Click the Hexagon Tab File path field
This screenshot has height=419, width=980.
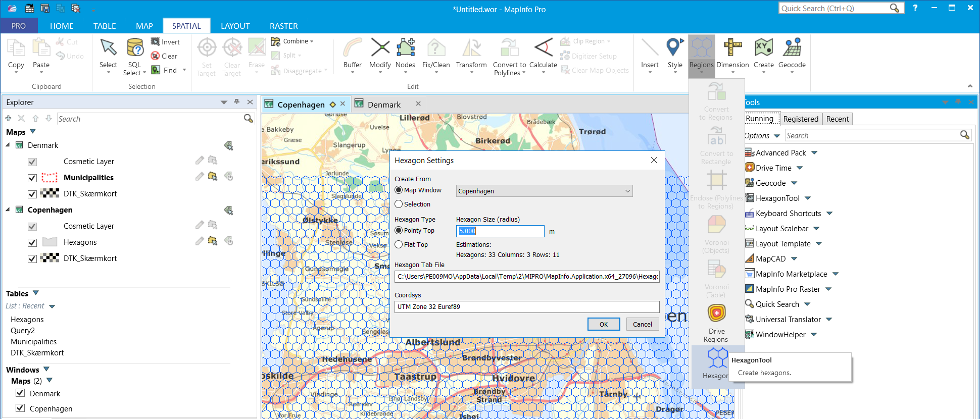click(x=527, y=276)
